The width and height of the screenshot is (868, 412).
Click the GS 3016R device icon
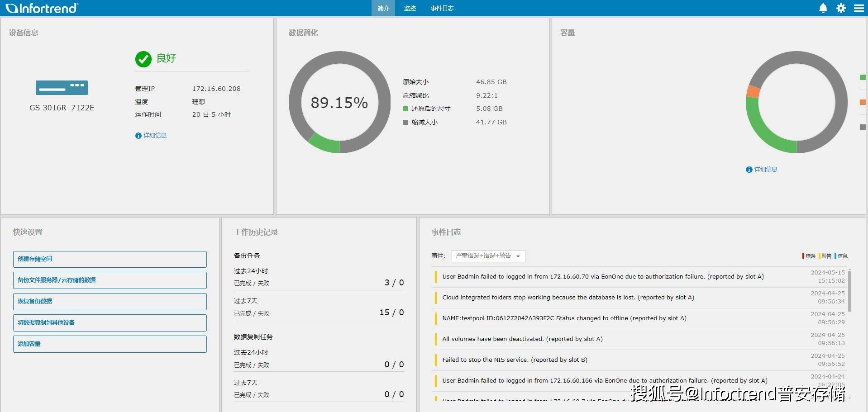tap(62, 88)
